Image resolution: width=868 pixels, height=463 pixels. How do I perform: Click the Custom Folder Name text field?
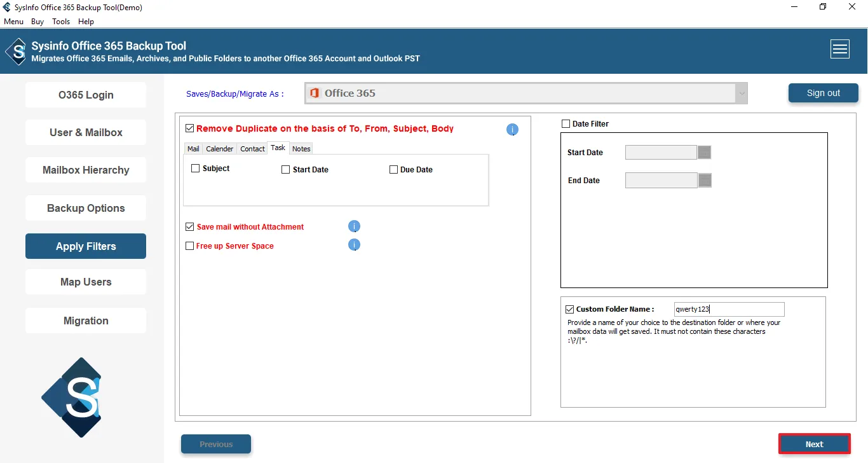[x=729, y=310]
